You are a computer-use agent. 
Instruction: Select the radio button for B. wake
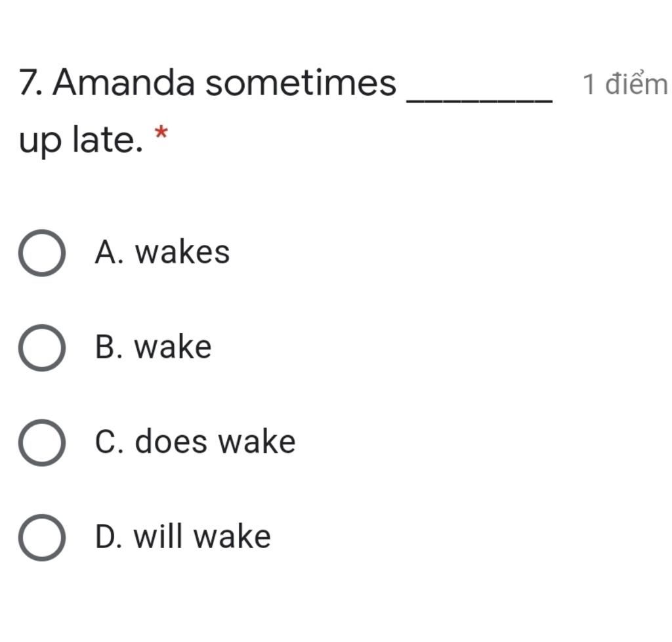pyautogui.click(x=42, y=347)
